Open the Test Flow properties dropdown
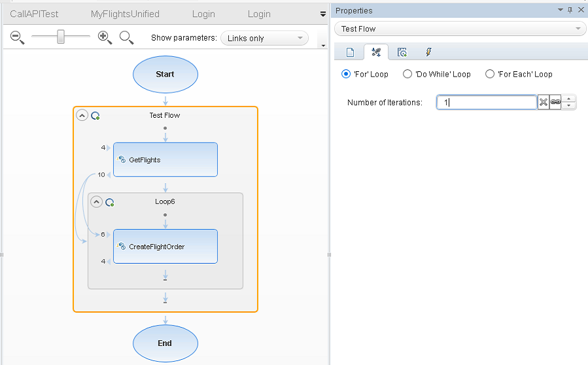The image size is (588, 365). coord(460,29)
